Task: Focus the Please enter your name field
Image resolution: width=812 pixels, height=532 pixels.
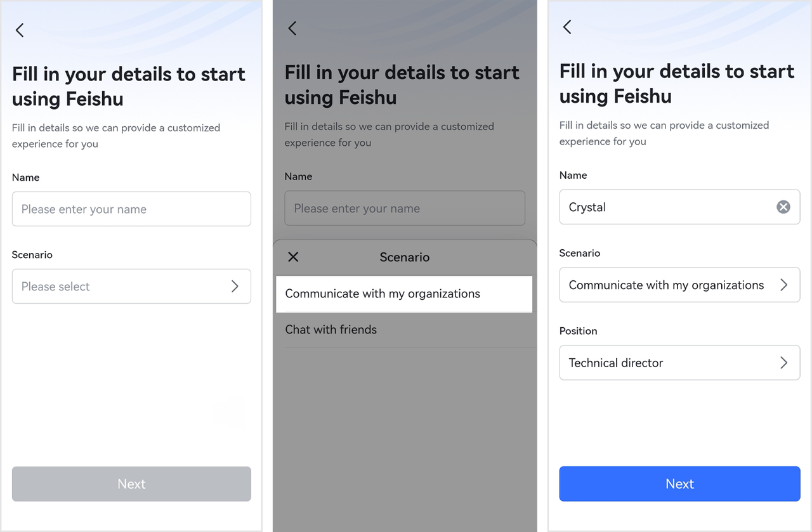Action: (x=131, y=209)
